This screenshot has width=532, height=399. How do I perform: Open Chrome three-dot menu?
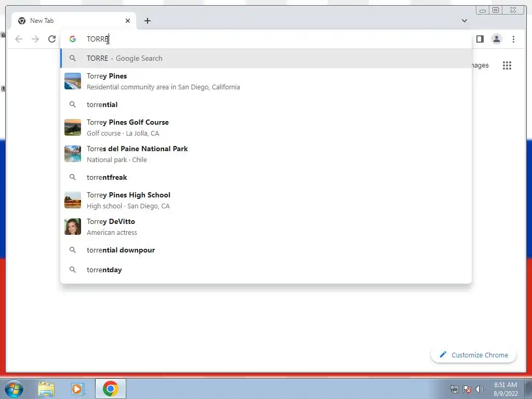(513, 39)
